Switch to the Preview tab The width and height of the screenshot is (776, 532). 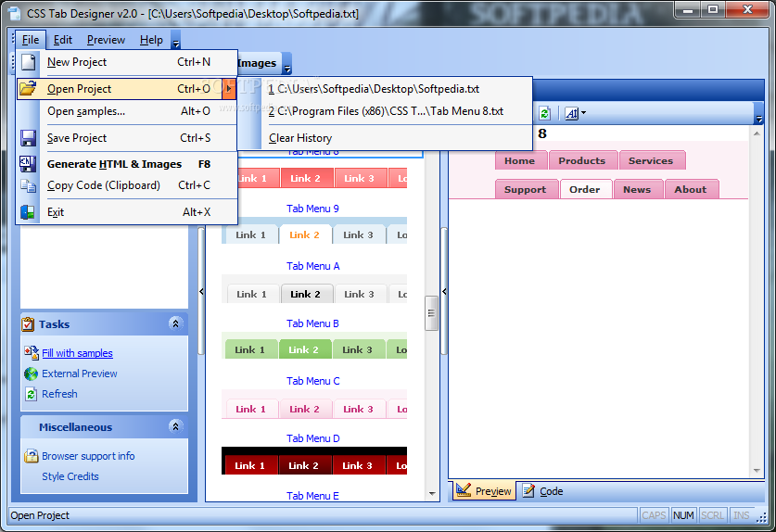click(x=484, y=491)
